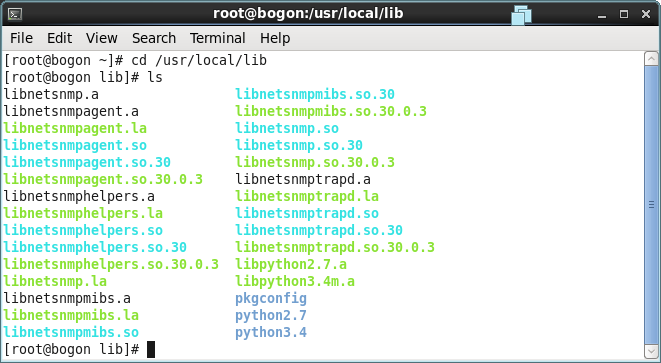Click the window title root@bogon:/usr/local/lib
Image resolution: width=661 pixels, height=363 pixels.
pos(308,13)
